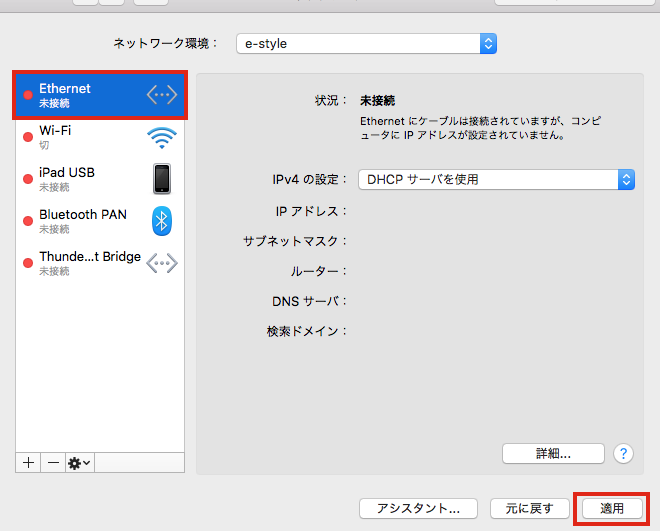
Task: Add a new network service with plus button
Action: [28, 463]
